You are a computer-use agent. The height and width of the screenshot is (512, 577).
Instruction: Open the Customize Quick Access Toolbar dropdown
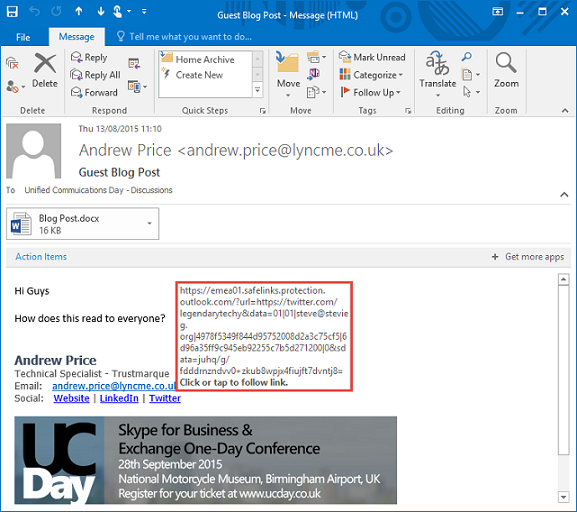tap(144, 11)
